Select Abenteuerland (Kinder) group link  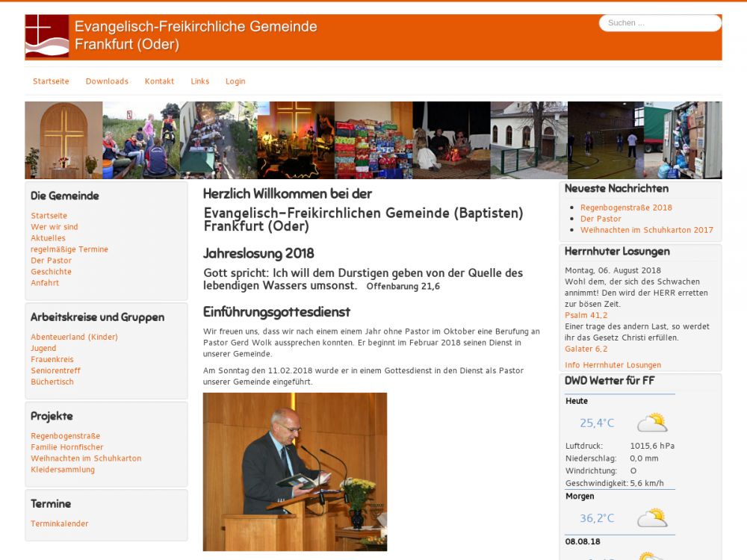pos(74,337)
